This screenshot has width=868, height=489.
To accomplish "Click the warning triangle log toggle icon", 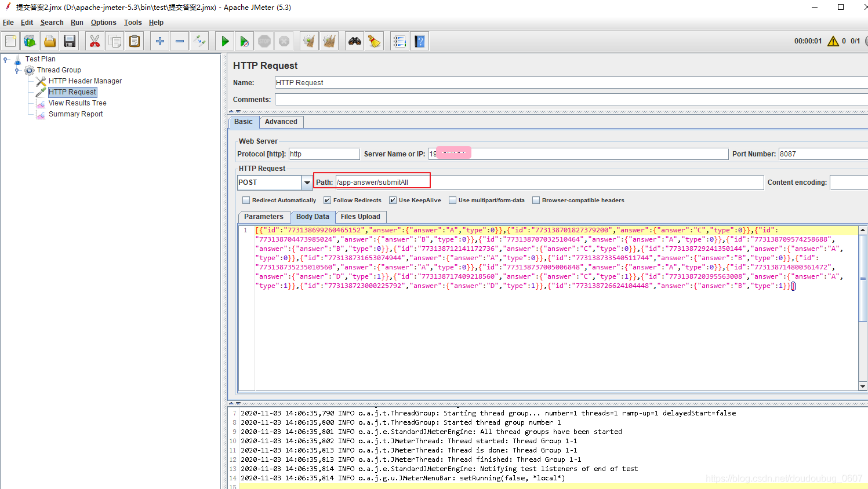I will tap(833, 41).
